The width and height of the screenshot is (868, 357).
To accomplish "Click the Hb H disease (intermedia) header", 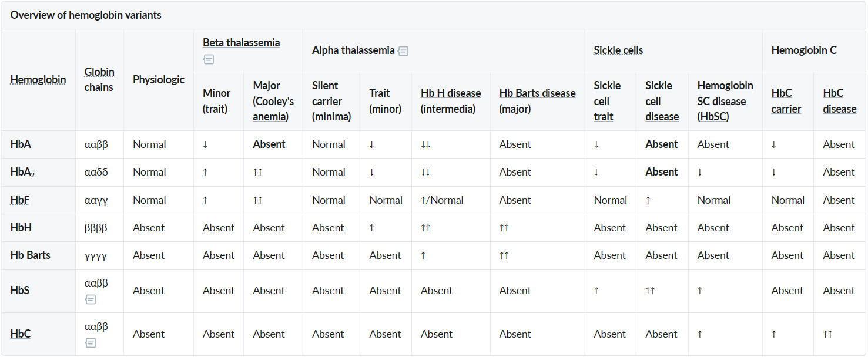I will (x=451, y=101).
